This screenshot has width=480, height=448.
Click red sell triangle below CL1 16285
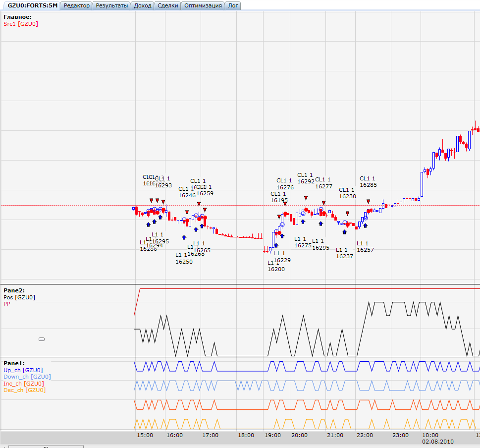pyautogui.click(x=368, y=201)
